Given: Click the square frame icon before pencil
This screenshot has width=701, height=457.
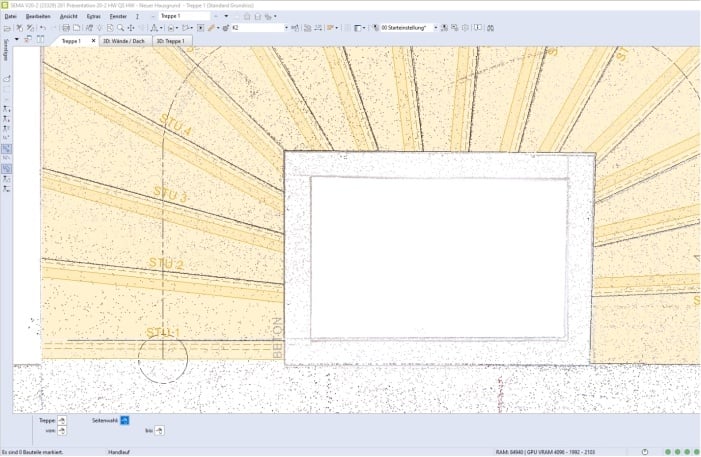Looking at the screenshot, I should tap(200, 28).
